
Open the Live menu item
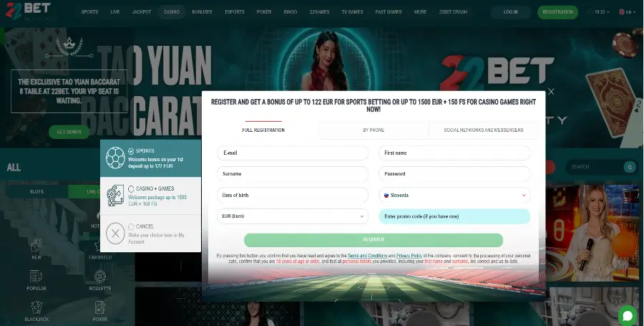pos(115,12)
